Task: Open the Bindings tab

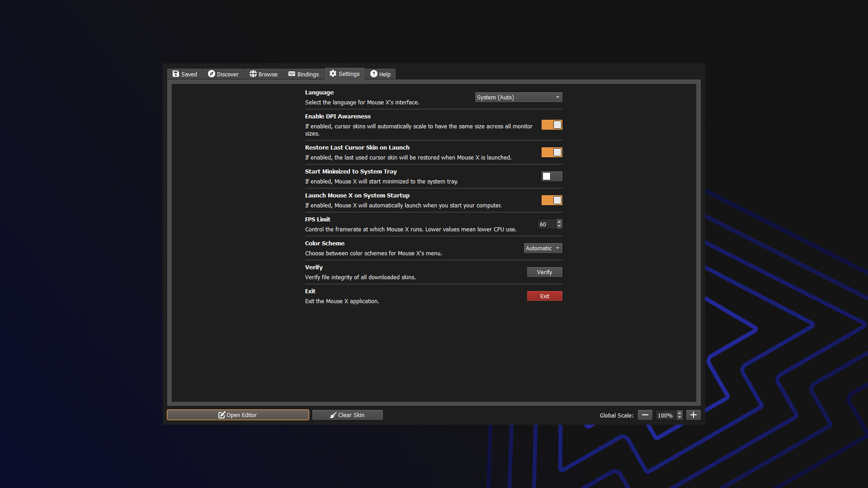Action: [x=304, y=74]
